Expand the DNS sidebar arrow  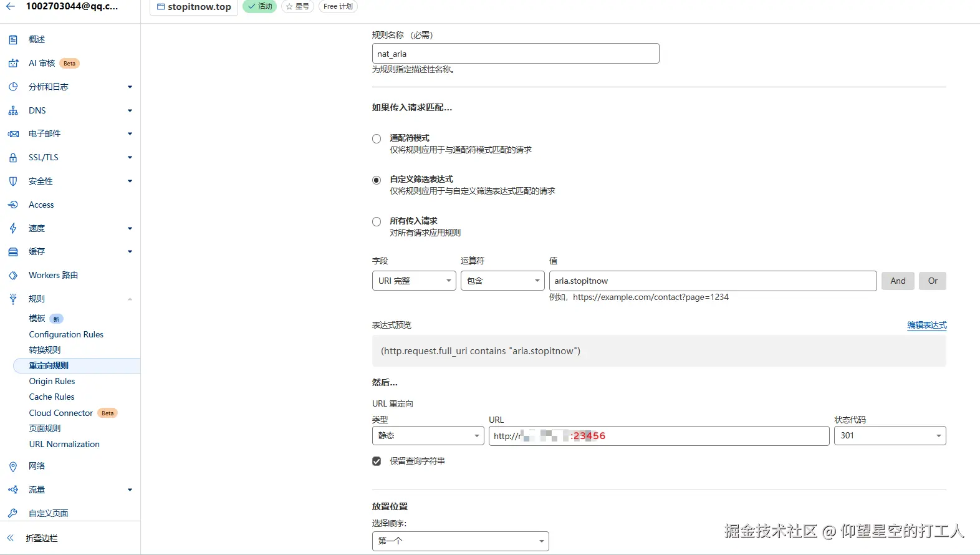click(x=130, y=110)
